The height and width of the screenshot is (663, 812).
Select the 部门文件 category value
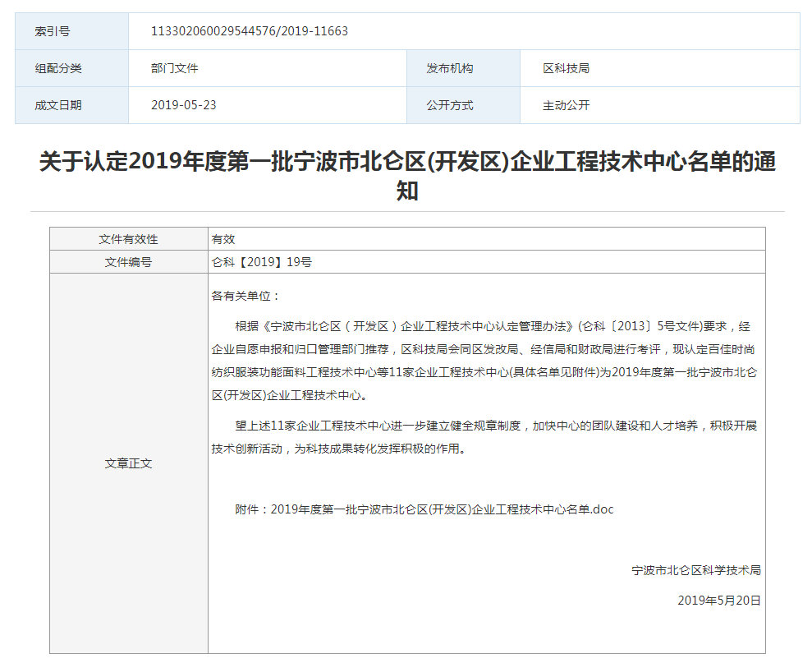coord(175,68)
